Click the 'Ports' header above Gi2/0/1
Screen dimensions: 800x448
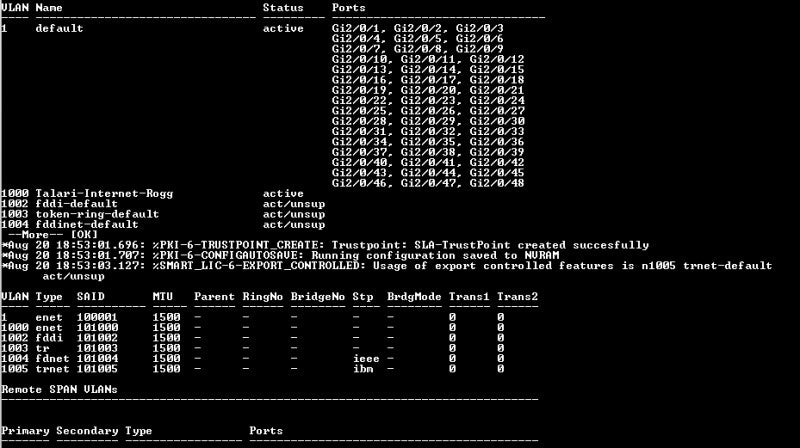[348, 8]
